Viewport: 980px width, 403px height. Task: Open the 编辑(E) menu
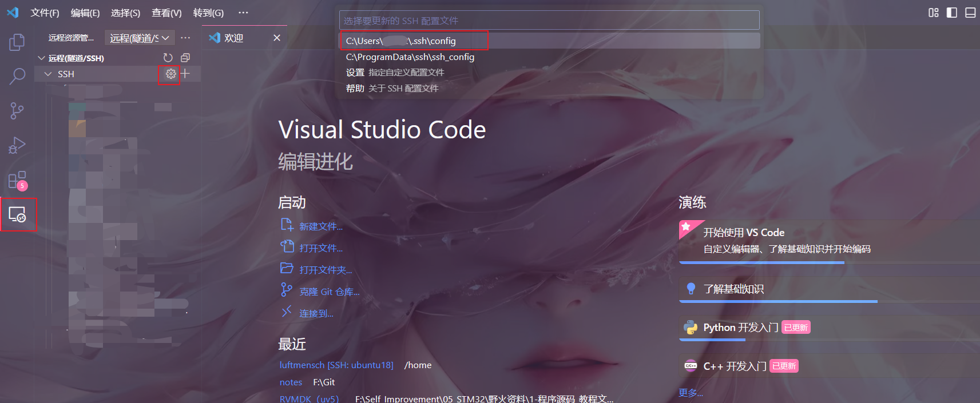coord(85,13)
